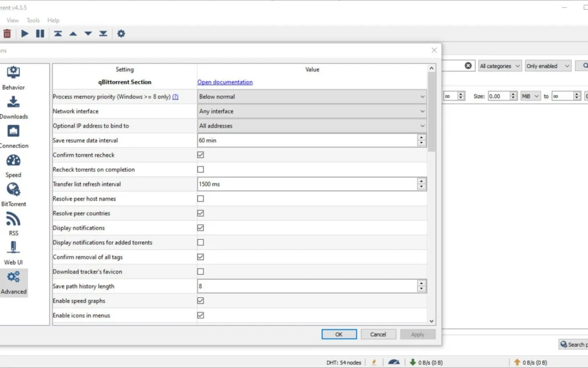Open the All categories dropdown
Viewport: 588px width, 368px height.
tap(500, 66)
